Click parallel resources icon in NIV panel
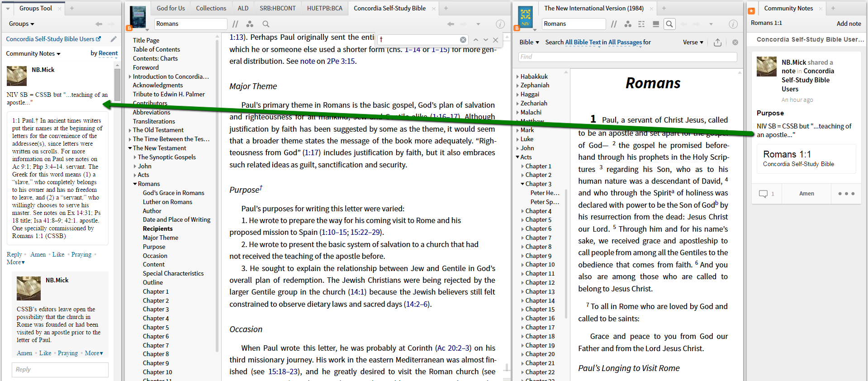The width and height of the screenshot is (868, 381). (x=614, y=24)
